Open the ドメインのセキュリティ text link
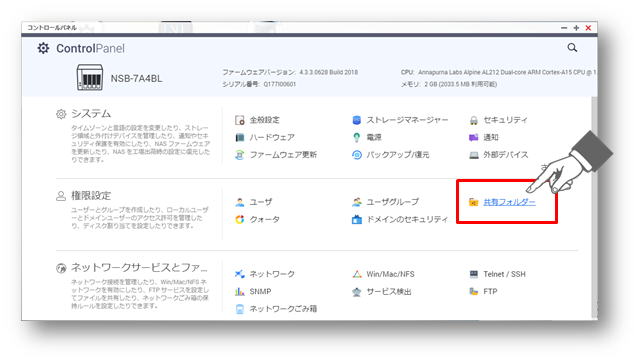640x363 pixels. tap(407, 219)
